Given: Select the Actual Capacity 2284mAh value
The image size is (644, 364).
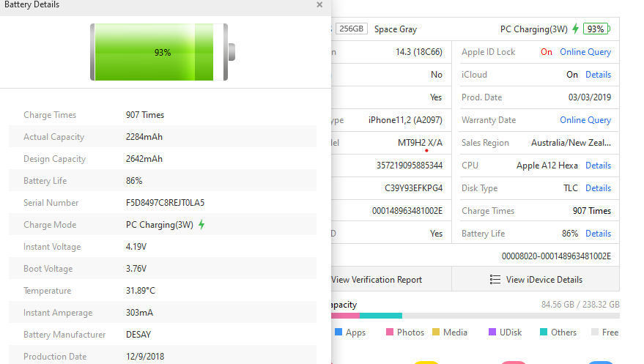Looking at the screenshot, I should 144,137.
